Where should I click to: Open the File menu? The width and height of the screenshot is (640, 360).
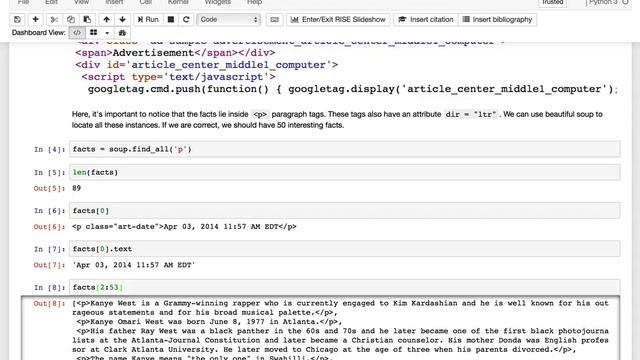tap(23, 2)
